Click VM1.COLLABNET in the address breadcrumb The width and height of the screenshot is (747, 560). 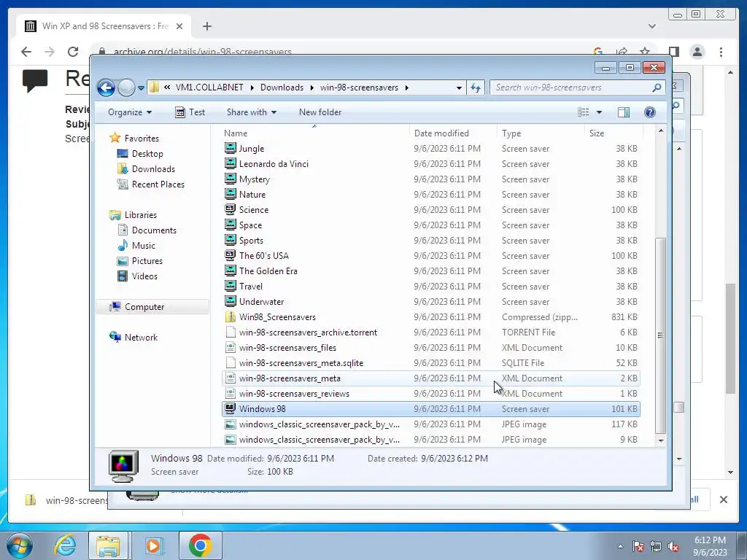pos(209,87)
